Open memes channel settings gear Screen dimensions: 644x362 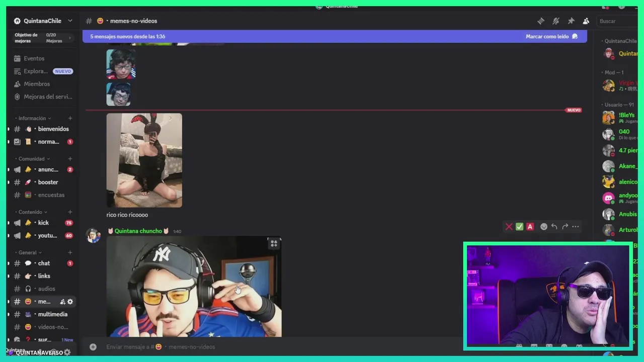(70, 302)
